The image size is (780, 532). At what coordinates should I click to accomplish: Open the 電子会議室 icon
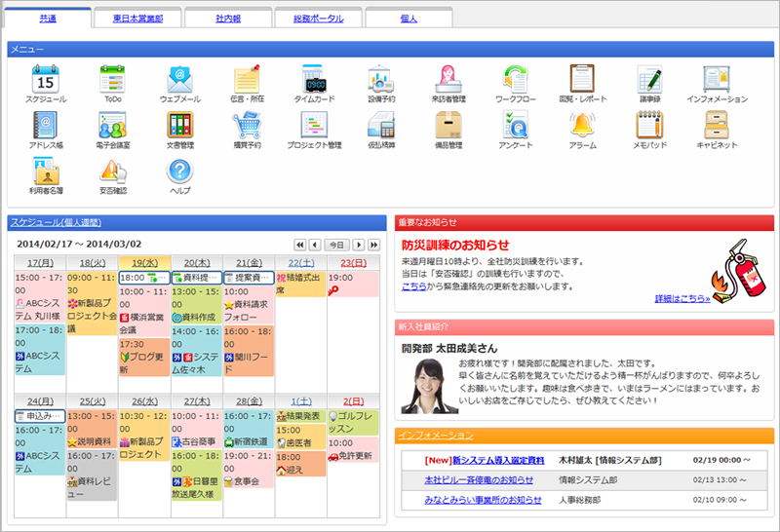pyautogui.click(x=112, y=125)
